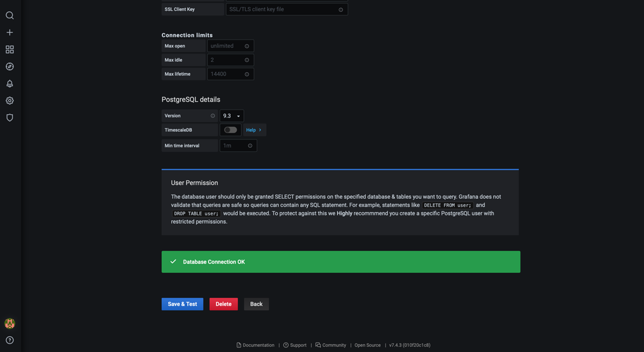Screen dimensions: 644x352
Task: Toggle the TimescaleDB switch
Action: coord(231,130)
